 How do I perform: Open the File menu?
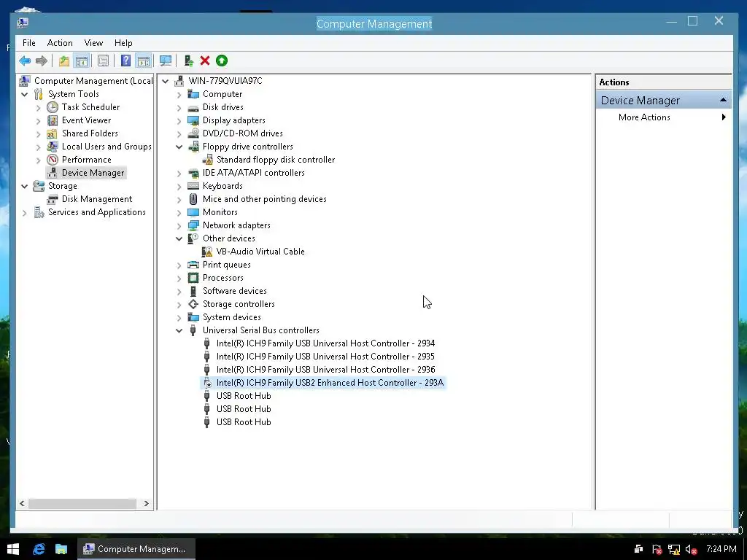(x=29, y=43)
